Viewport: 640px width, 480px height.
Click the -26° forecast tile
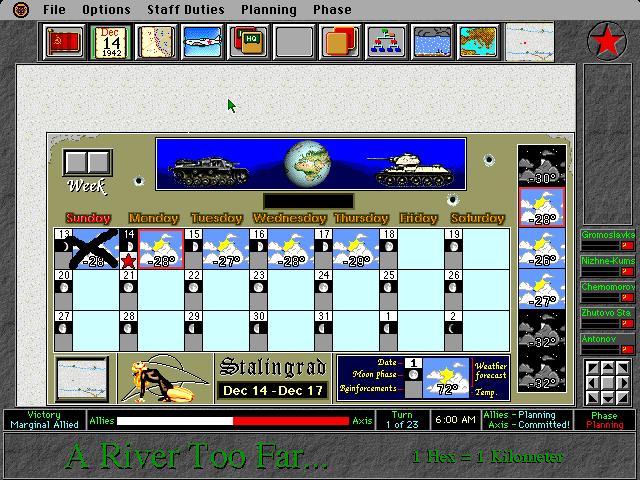coord(542,248)
